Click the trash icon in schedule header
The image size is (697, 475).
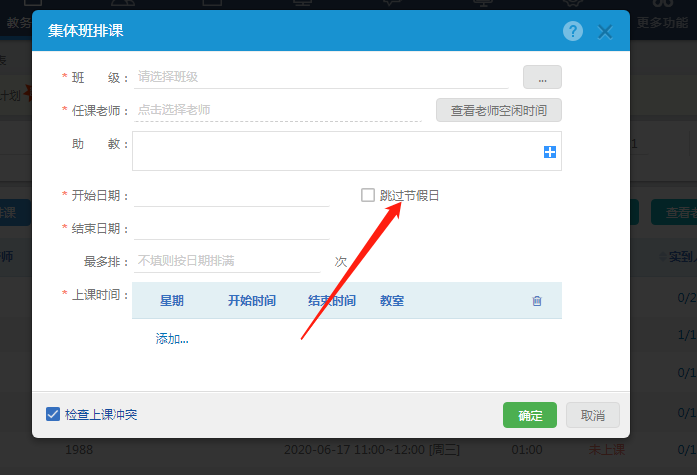pyautogui.click(x=537, y=301)
